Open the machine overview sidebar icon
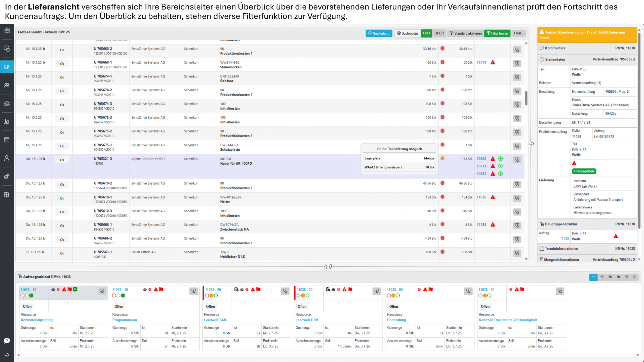This screenshot has height=362, width=644. 7,30
